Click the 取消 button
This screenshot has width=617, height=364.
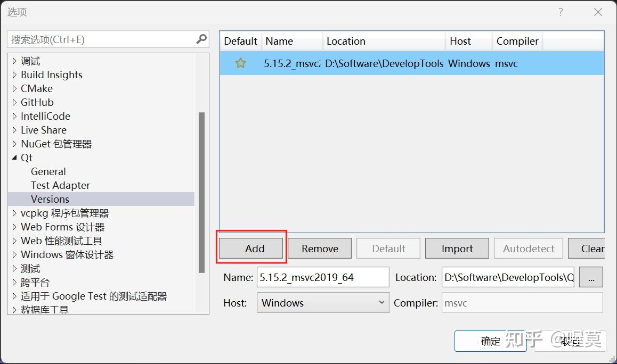(x=570, y=342)
